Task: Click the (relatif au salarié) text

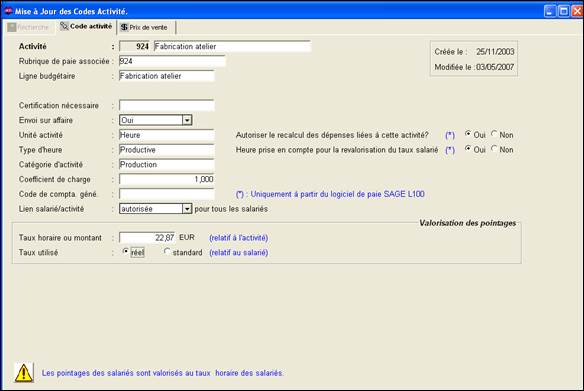Action: [239, 252]
